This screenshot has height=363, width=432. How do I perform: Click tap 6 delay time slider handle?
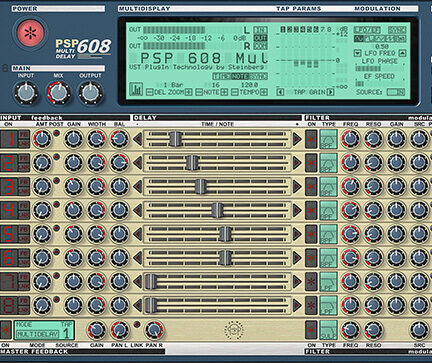(225, 258)
